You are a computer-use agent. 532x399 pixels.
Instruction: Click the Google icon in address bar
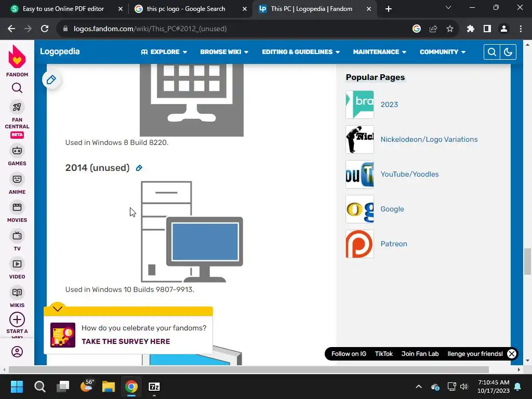[x=417, y=29]
